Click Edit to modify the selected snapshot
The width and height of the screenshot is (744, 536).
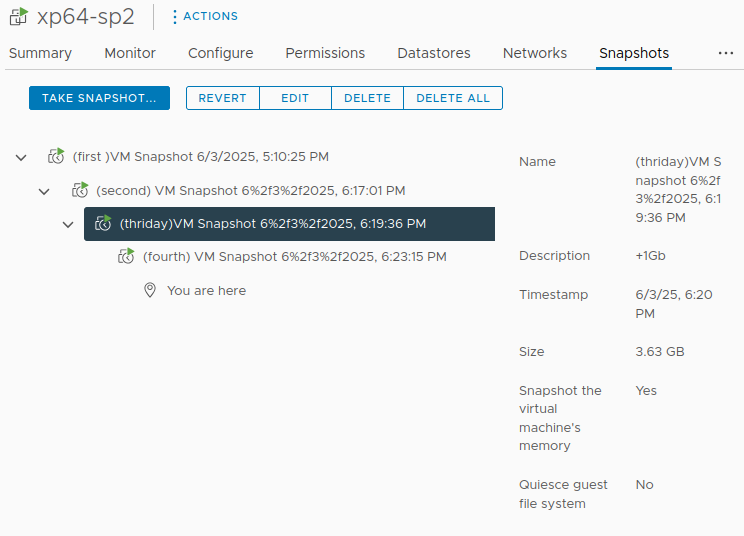click(x=295, y=98)
